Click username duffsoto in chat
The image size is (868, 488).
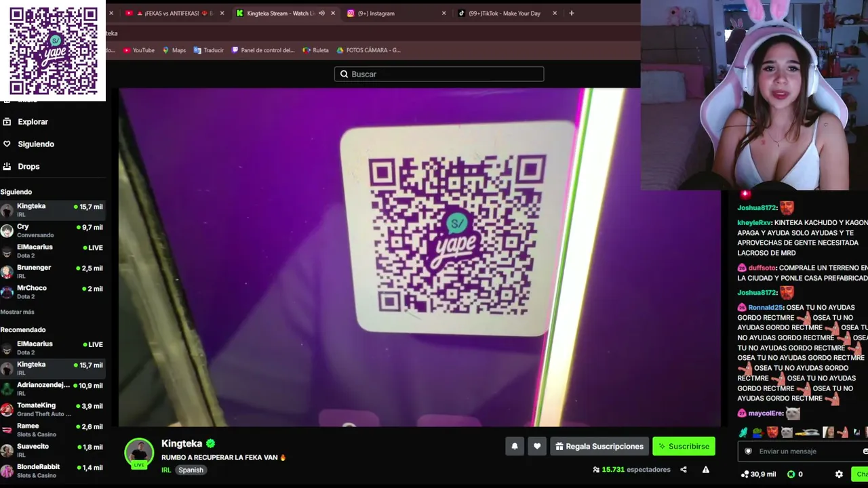[762, 268]
